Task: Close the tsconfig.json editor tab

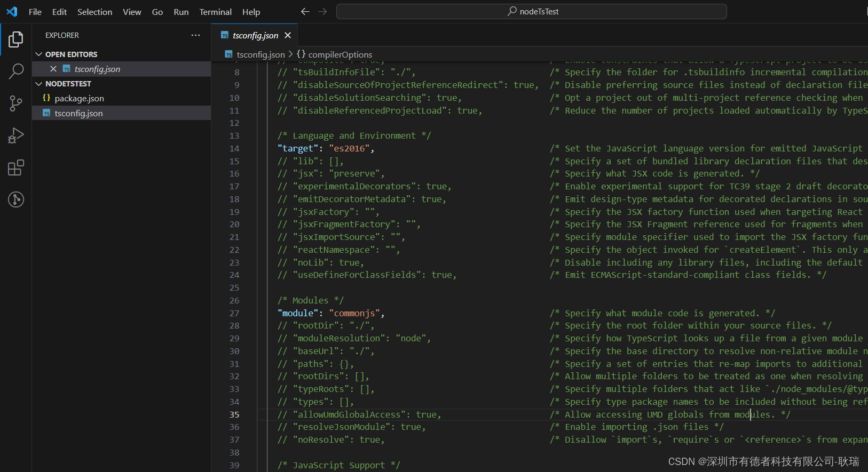Action: tap(288, 35)
